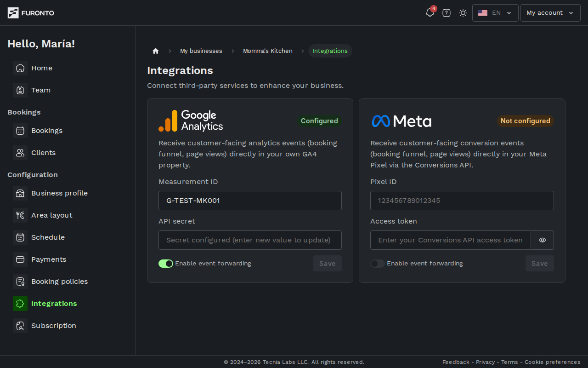The image size is (588, 368).
Task: Open the Terms footer link
Action: pos(509,362)
